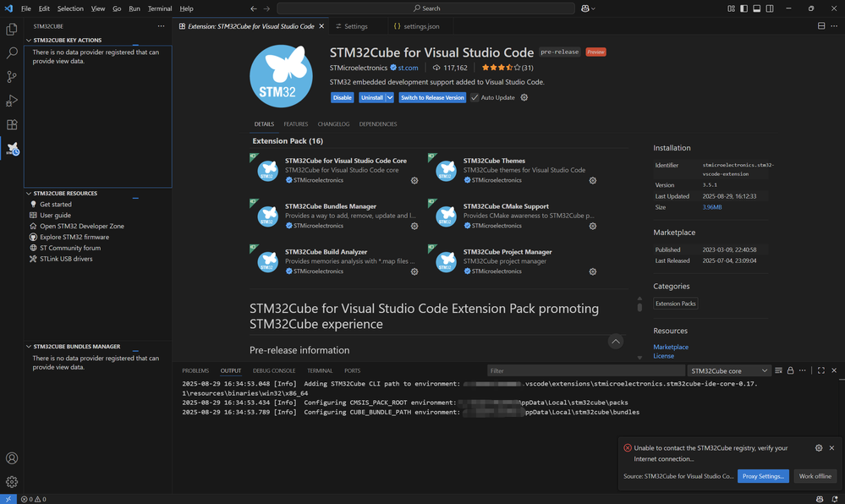Collapse STM32CUBE BUNDLES MANAGER section
The image size is (845, 504).
[29, 346]
